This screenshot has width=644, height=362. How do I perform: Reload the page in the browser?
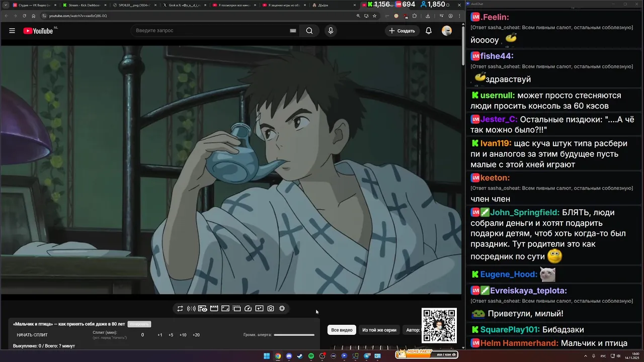click(24, 16)
